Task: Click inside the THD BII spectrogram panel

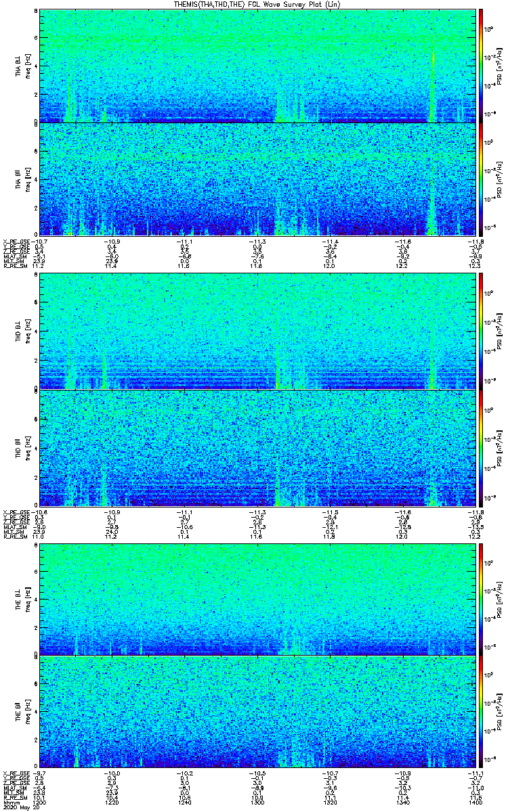Action: (x=257, y=447)
